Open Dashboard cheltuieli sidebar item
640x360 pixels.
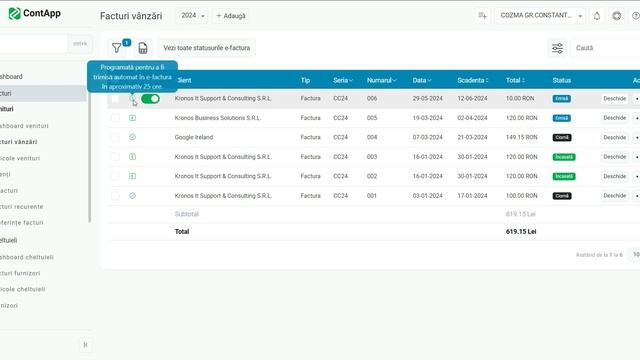pyautogui.click(x=27, y=257)
